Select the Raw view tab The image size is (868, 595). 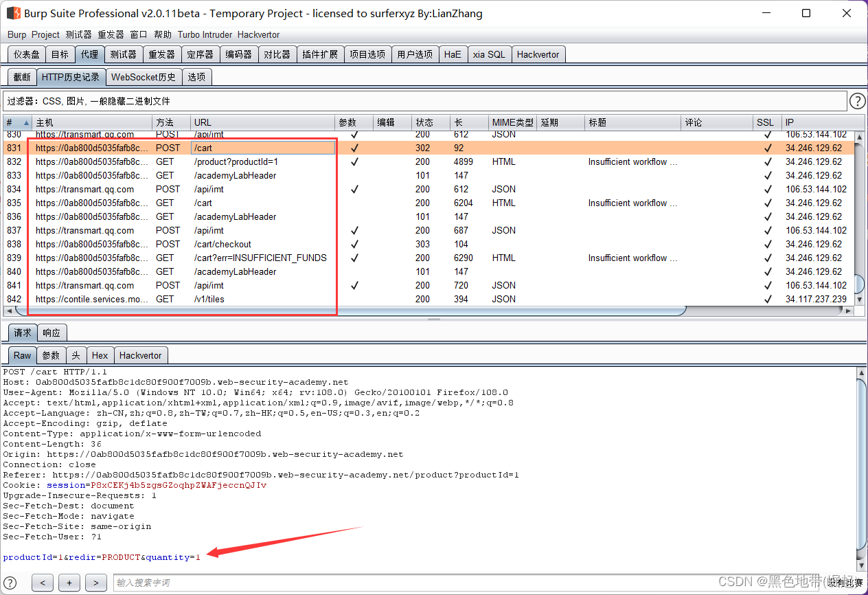(23, 355)
